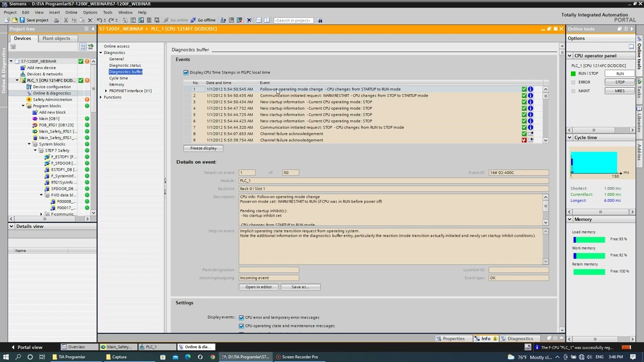Image resolution: width=644 pixels, height=362 pixels.
Task: Collapse the Program blocks folder
Action: pos(23,106)
